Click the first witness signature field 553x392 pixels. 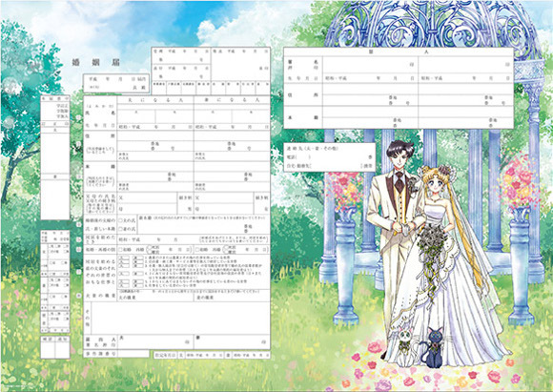(370, 65)
